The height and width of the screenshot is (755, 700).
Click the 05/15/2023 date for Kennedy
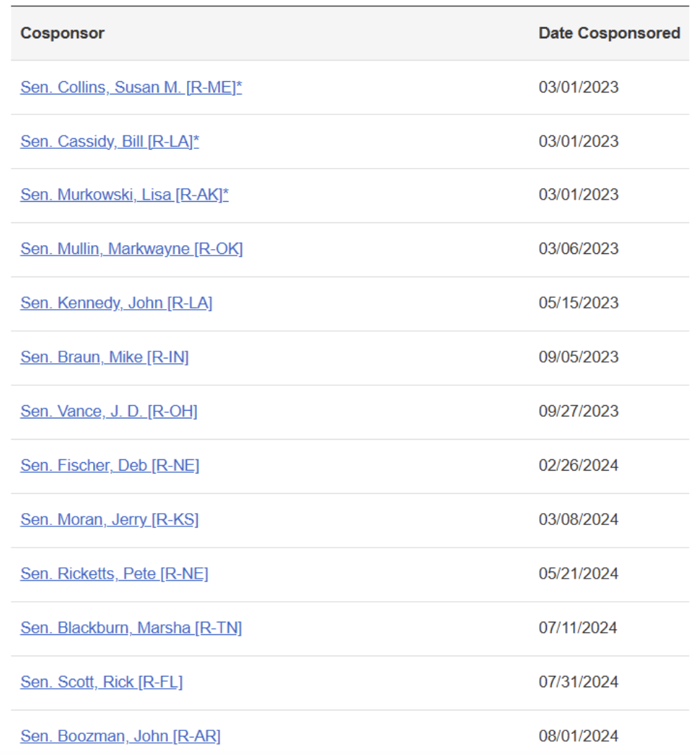tap(578, 303)
